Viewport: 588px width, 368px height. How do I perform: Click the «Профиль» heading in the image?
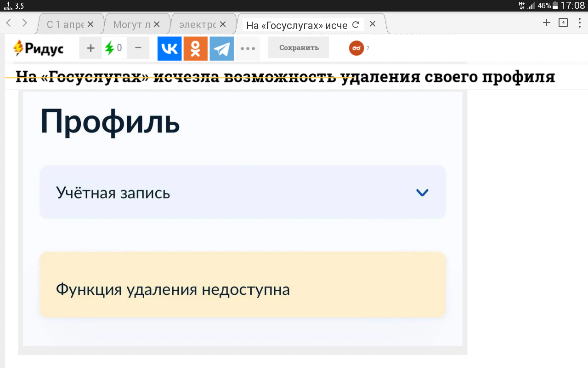(x=110, y=122)
